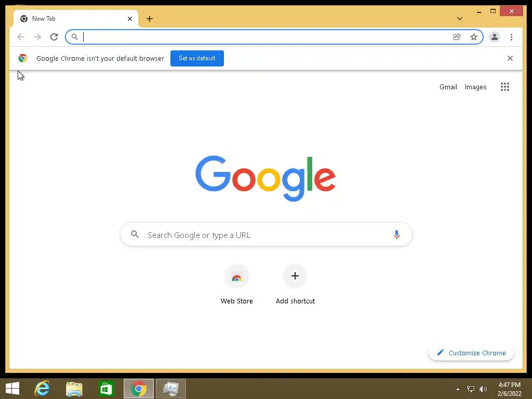
Task: Click the Add shortcut tile
Action: click(295, 285)
